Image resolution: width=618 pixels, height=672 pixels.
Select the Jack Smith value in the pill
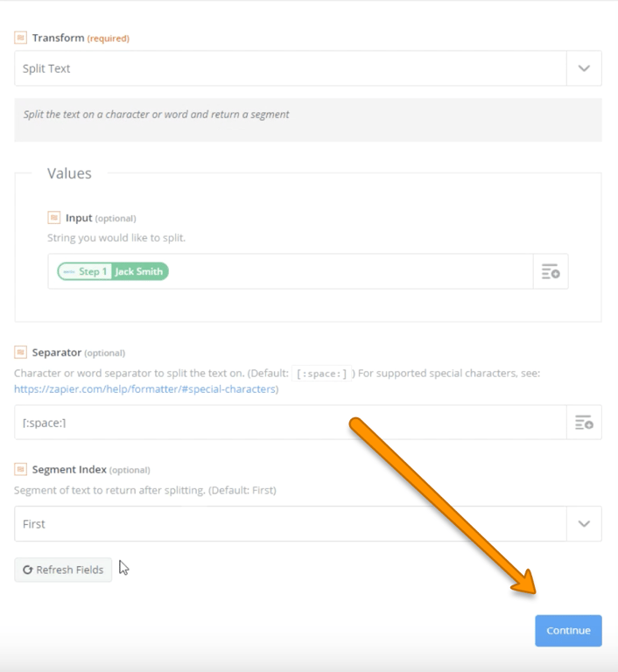coord(139,271)
